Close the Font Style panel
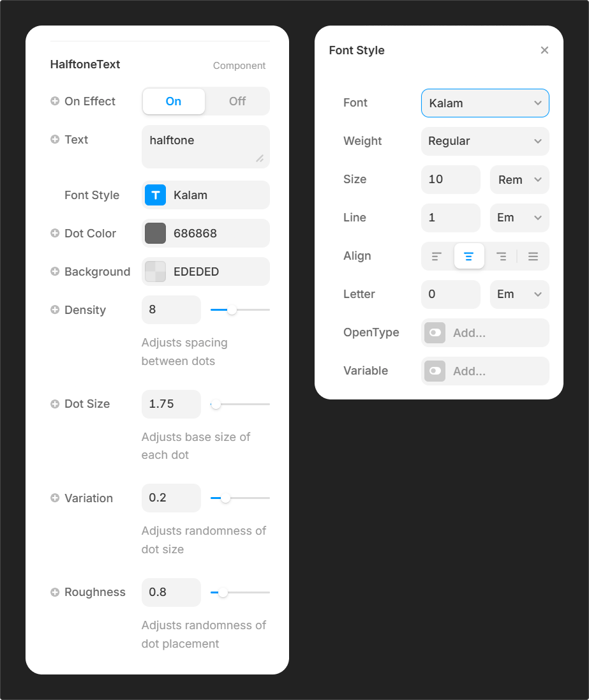 click(544, 50)
